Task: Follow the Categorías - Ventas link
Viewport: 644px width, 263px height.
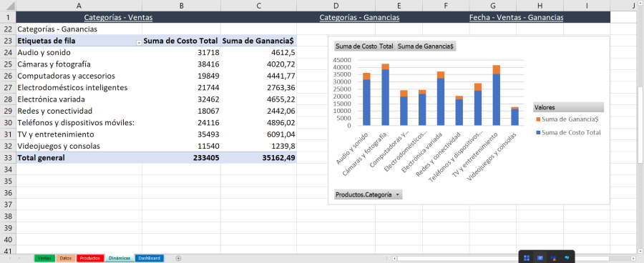Action: pos(118,18)
